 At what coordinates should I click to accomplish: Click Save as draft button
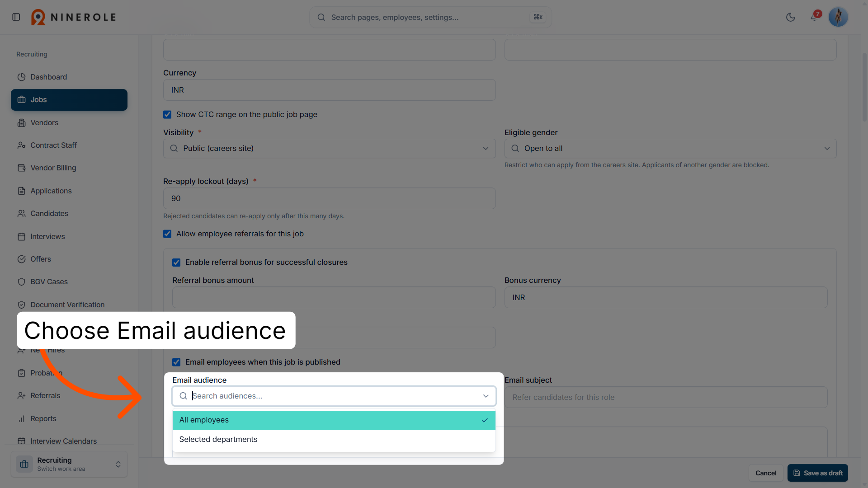coord(817,473)
